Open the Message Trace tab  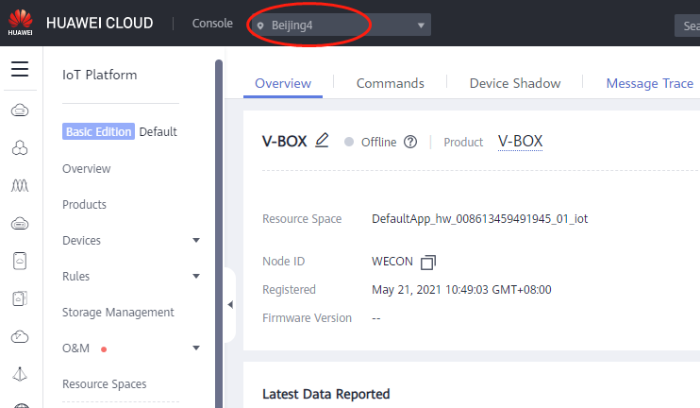[649, 83]
